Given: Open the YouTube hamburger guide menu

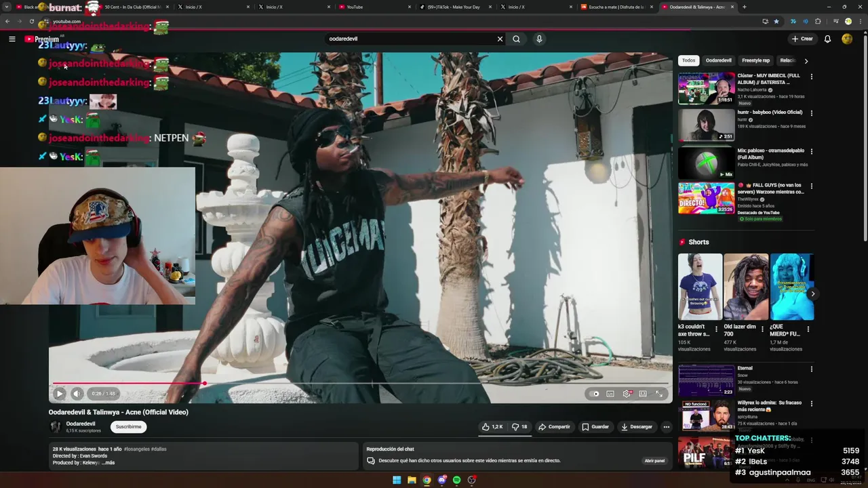Looking at the screenshot, I should 12,39.
